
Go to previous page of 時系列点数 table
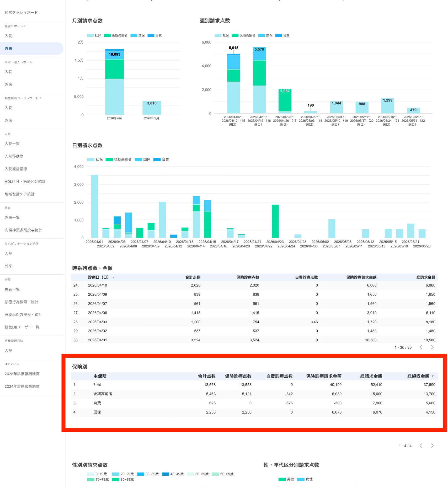pyautogui.click(x=421, y=347)
